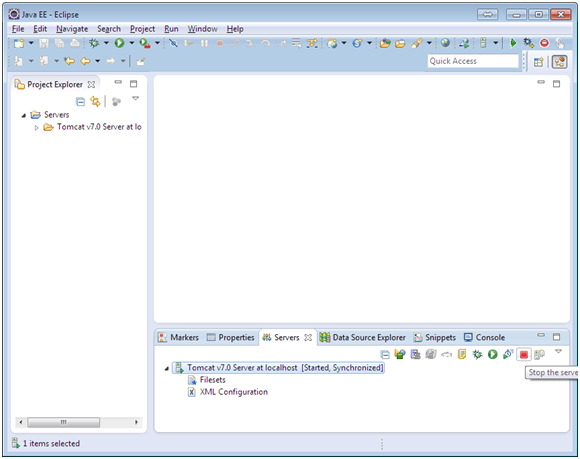Open the Run button dropdown arrow

(x=132, y=43)
